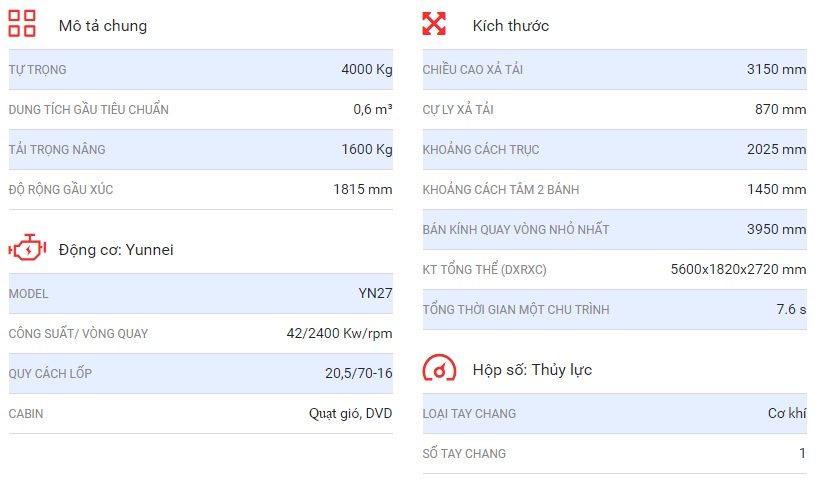Select the Mô tả chung section heading
This screenshot has height=482, width=824.
click(102, 26)
